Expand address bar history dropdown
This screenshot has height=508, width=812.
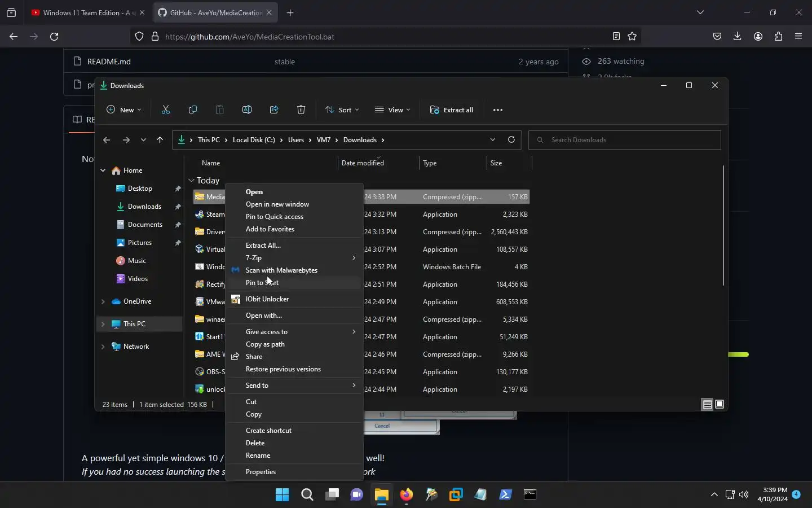(493, 140)
